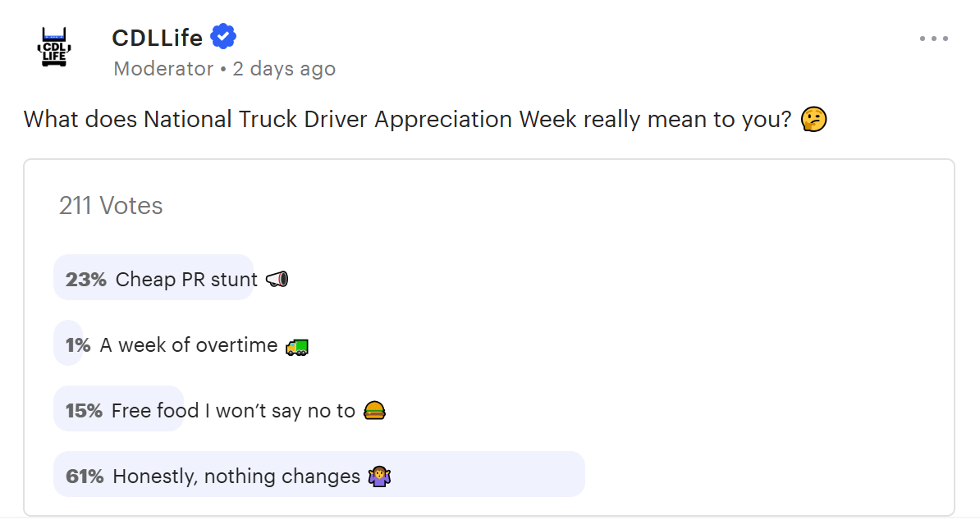The width and height of the screenshot is (980, 529).
Task: Click the thinking face emoji in the question
Action: (813, 119)
